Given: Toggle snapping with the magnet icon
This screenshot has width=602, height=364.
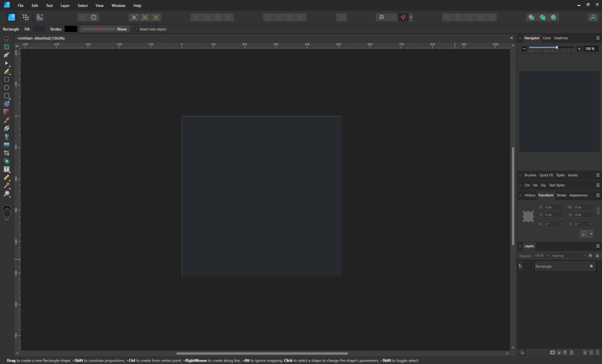Looking at the screenshot, I should (404, 17).
